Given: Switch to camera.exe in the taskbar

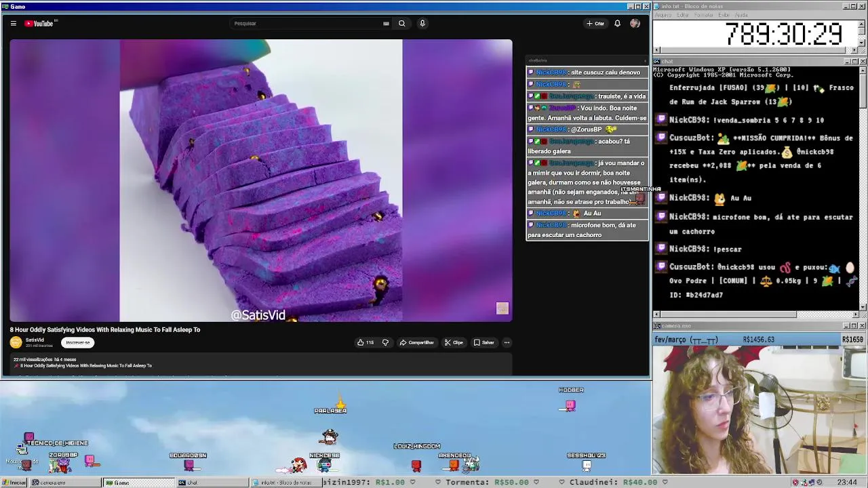Looking at the screenshot, I should [66, 482].
